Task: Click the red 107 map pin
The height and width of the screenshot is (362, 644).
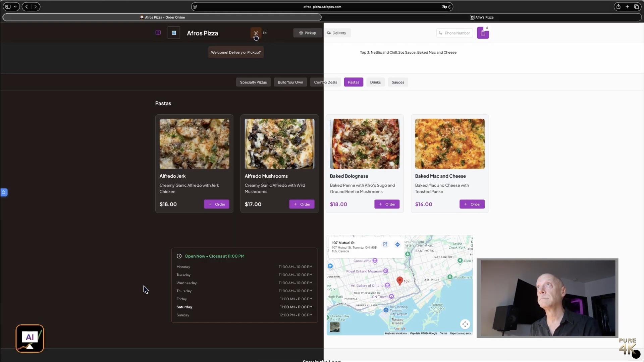Action: (x=399, y=281)
